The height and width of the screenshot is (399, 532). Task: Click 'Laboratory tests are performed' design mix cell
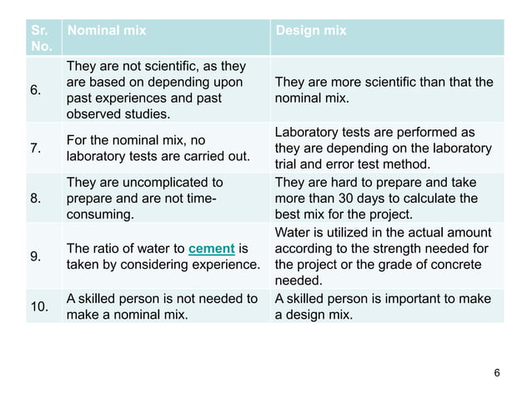[385, 148]
